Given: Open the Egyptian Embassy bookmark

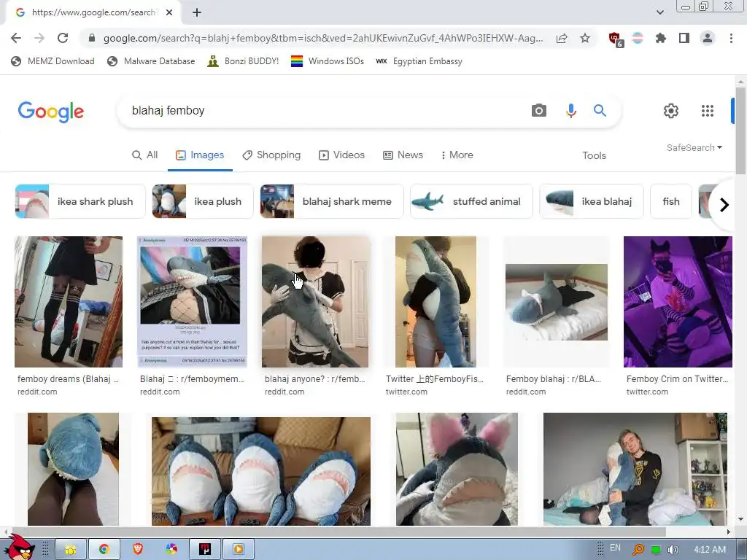Looking at the screenshot, I should coord(419,61).
